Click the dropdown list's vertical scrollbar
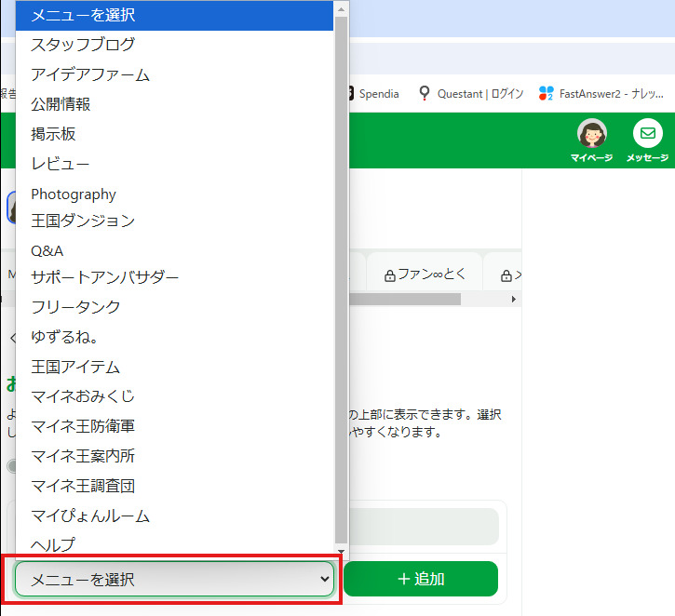The width and height of the screenshot is (675, 616). point(341,279)
